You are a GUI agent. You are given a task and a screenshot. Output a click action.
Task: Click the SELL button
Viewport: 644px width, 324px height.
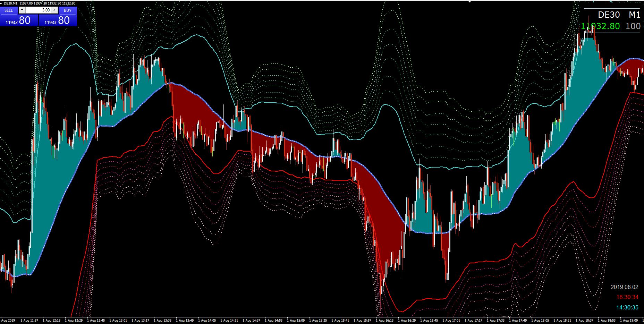click(x=9, y=10)
